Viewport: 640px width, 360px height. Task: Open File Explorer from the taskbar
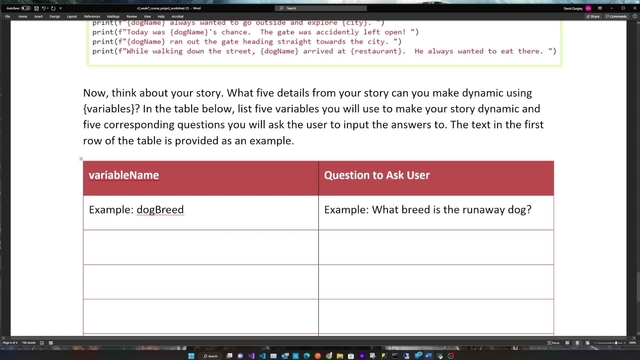[340, 356]
